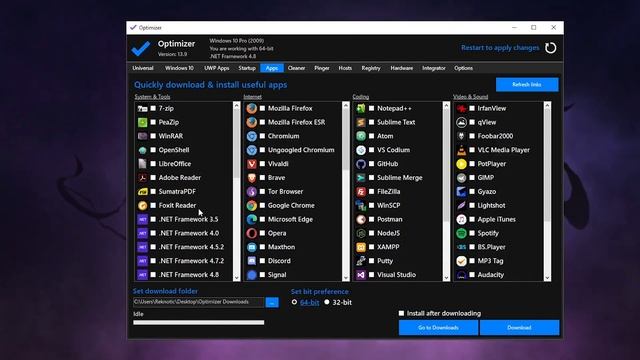Click the XAMPP icon
The image size is (640, 360).
tap(361, 247)
